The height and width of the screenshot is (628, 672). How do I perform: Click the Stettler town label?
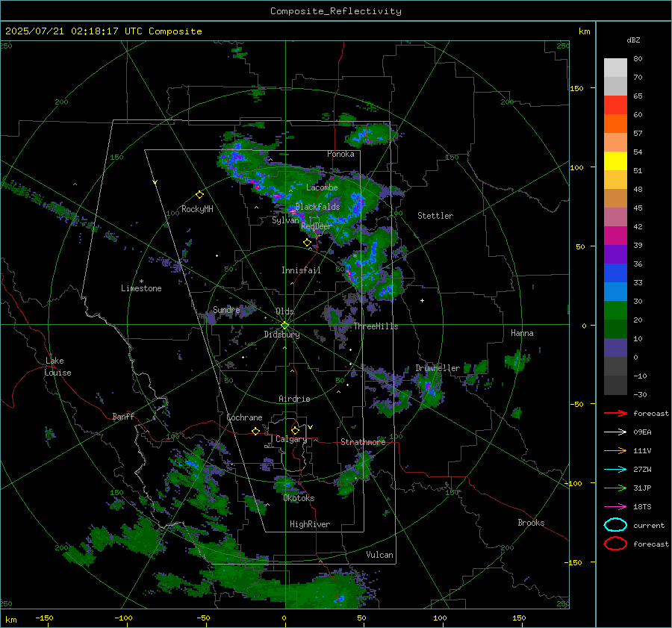[x=435, y=216]
